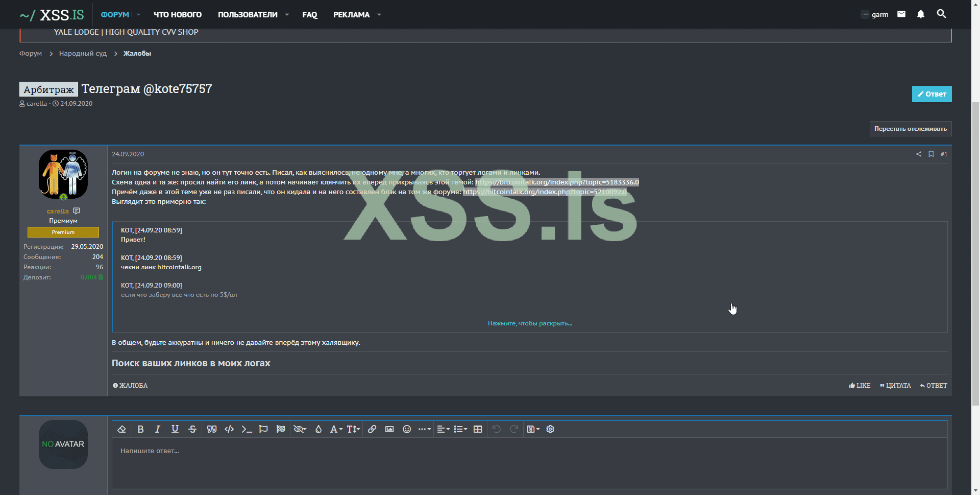Bookmark post #1 with the bookmark icon

point(931,154)
